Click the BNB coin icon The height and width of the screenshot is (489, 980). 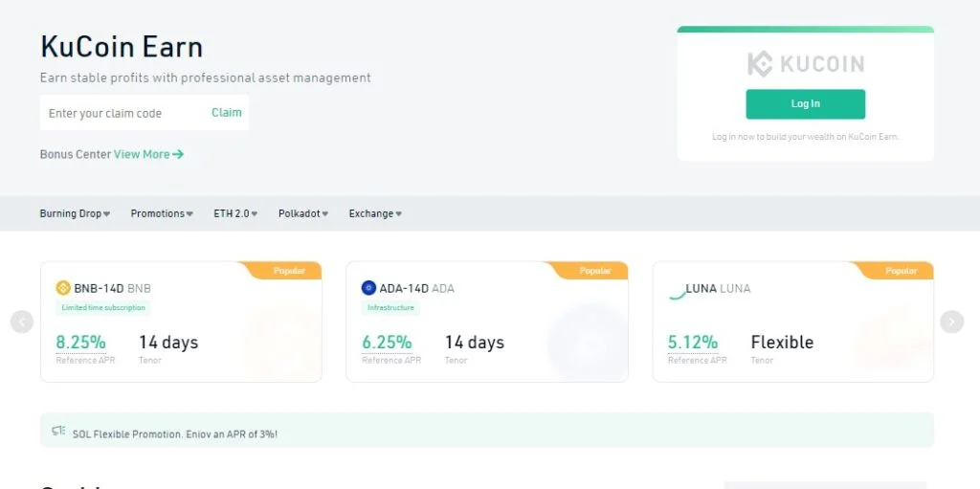click(63, 288)
